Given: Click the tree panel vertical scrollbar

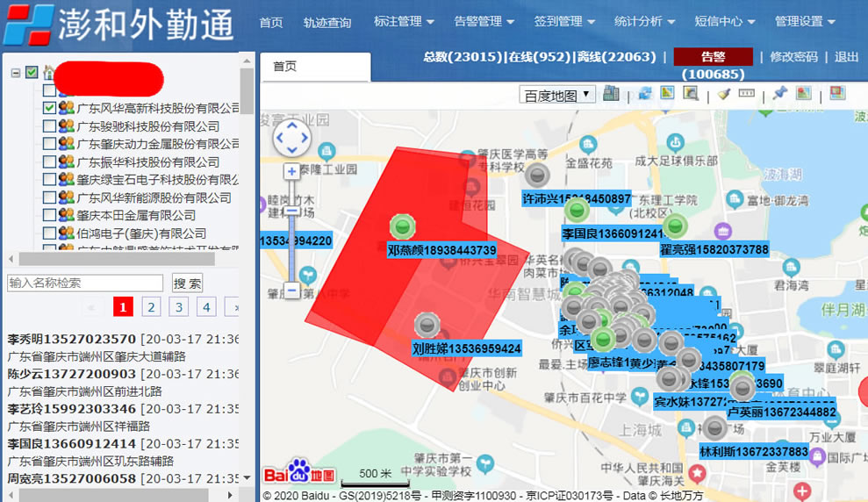Looking at the screenshot, I should point(247,91).
